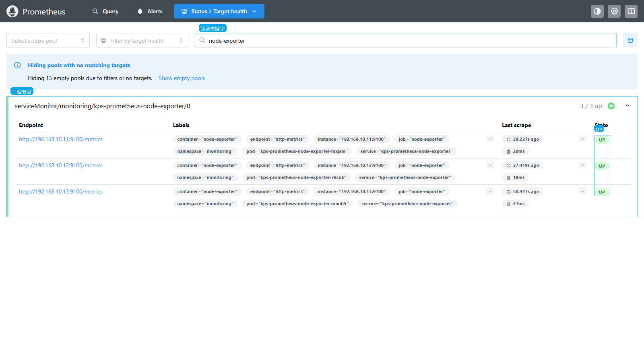Click the instance="192.168.10.11:9100" label

click(x=352, y=139)
